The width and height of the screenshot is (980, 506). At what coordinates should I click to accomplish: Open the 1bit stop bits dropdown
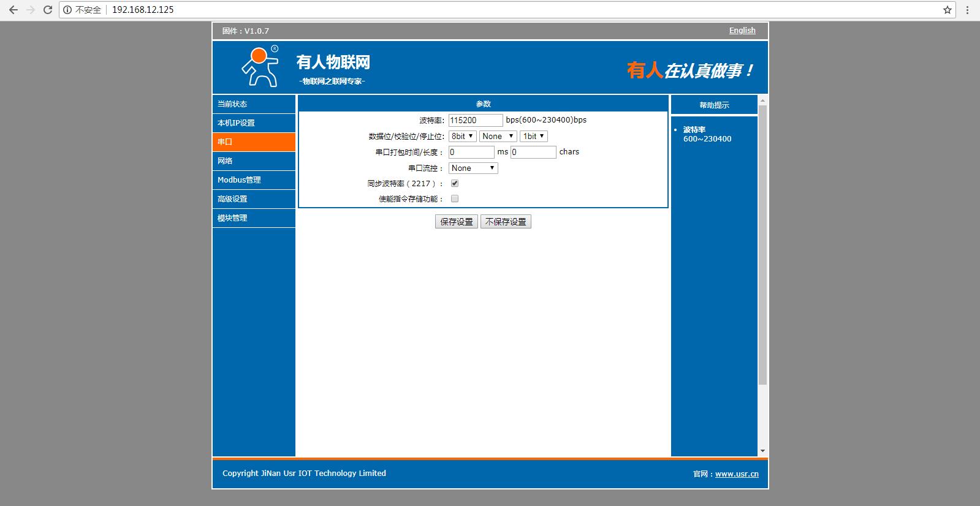533,136
